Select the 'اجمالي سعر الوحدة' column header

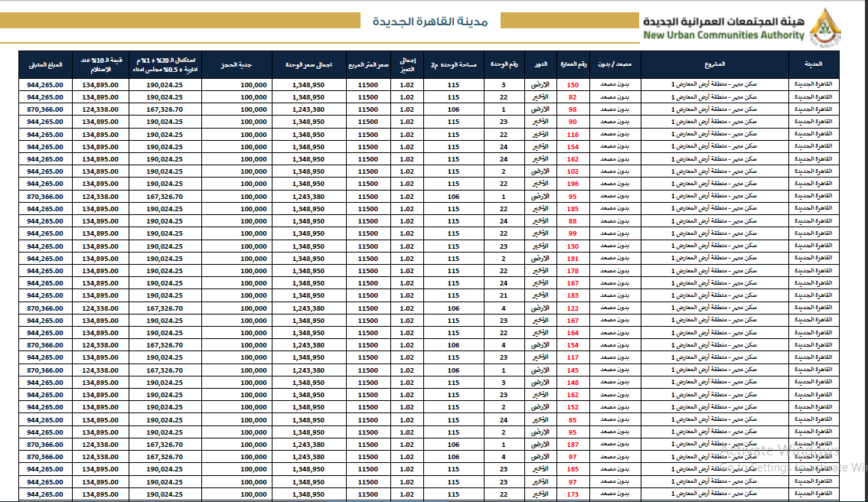(309, 64)
